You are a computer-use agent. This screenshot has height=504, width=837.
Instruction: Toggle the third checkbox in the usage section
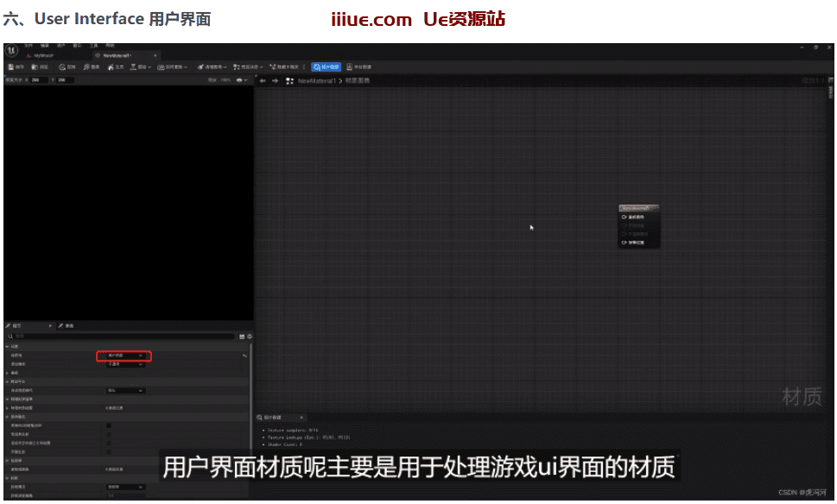pyautogui.click(x=108, y=443)
